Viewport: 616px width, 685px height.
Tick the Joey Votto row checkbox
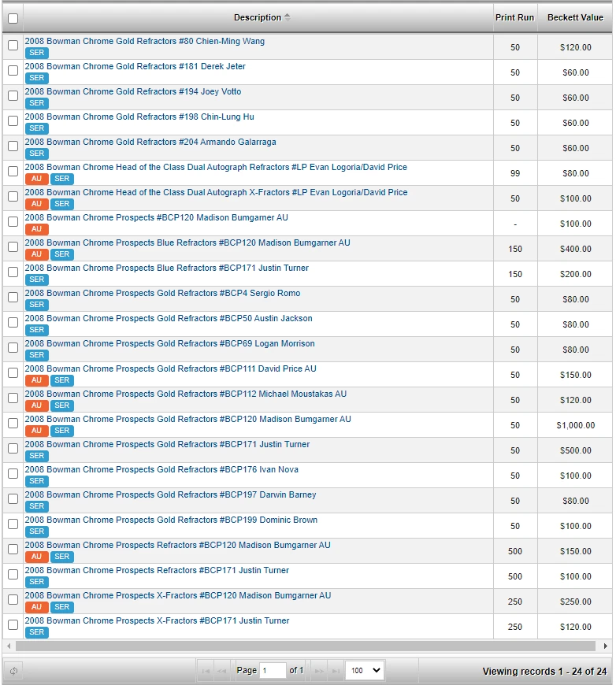click(13, 96)
